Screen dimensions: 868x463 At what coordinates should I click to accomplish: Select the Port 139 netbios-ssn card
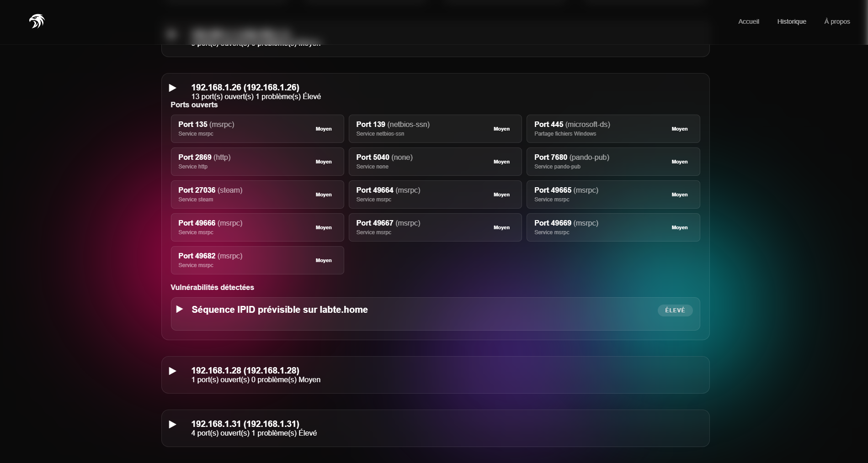pos(435,129)
